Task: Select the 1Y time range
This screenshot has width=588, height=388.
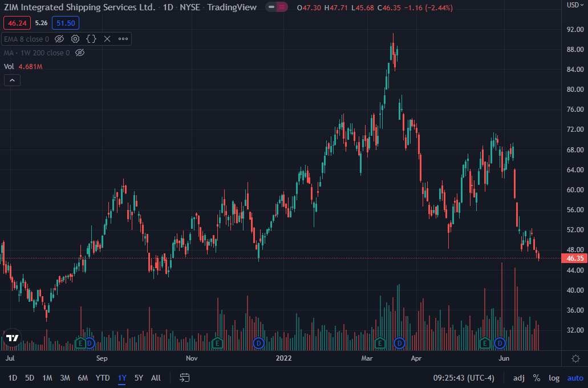Action: click(122, 378)
